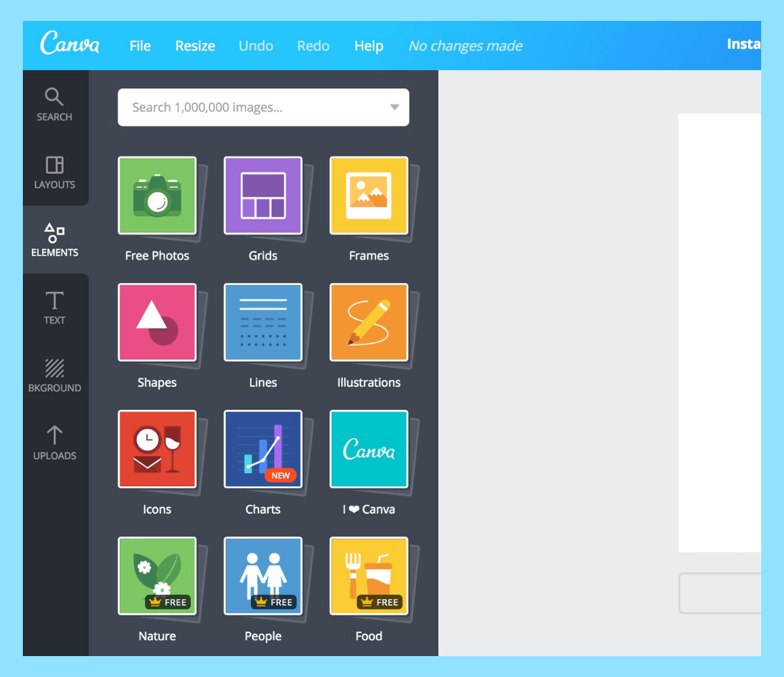Open the Search sidebar panel

[x=55, y=105]
